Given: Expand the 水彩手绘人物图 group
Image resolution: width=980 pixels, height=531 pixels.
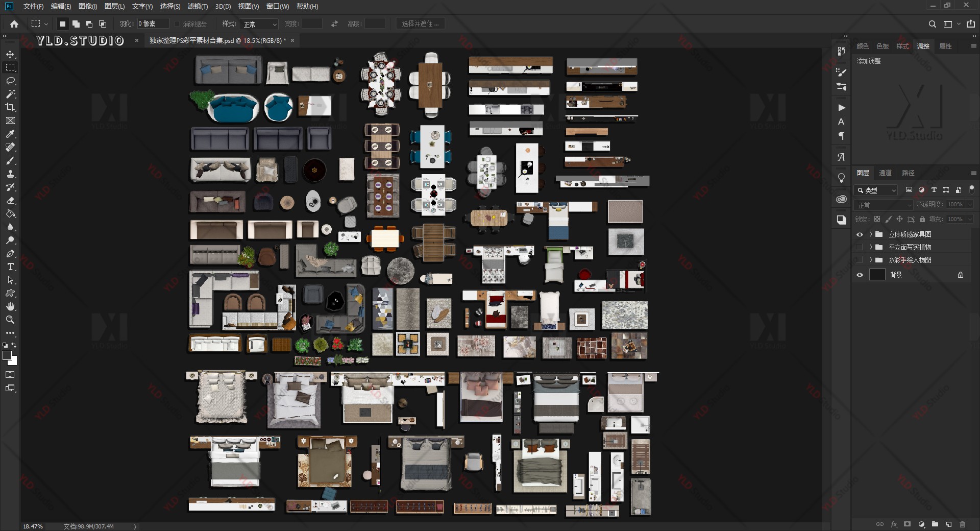Looking at the screenshot, I should [x=871, y=260].
